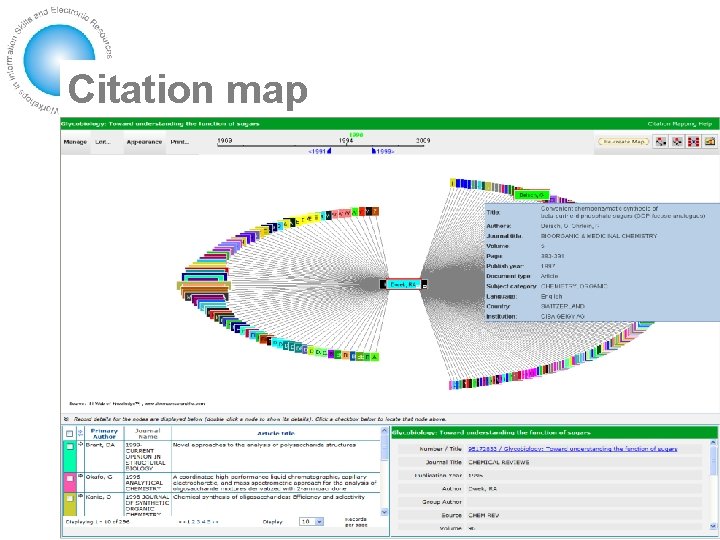Click the info icon before 'Record details' note

66,419
